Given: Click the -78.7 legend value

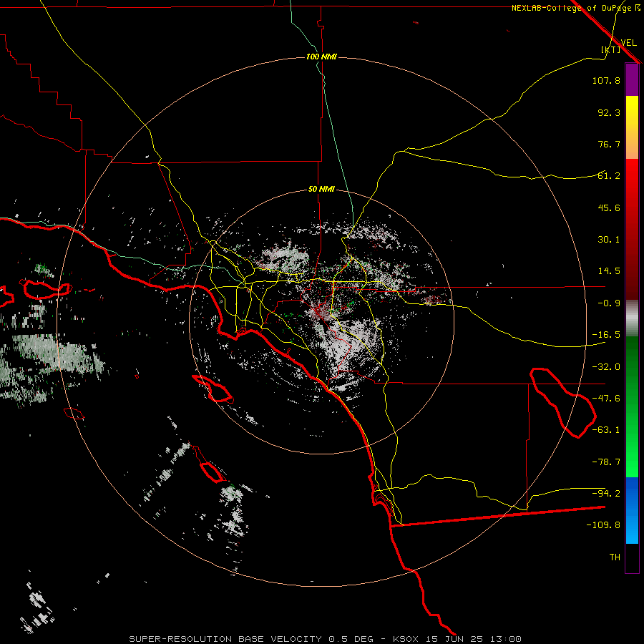Looking at the screenshot, I should pos(606,462).
